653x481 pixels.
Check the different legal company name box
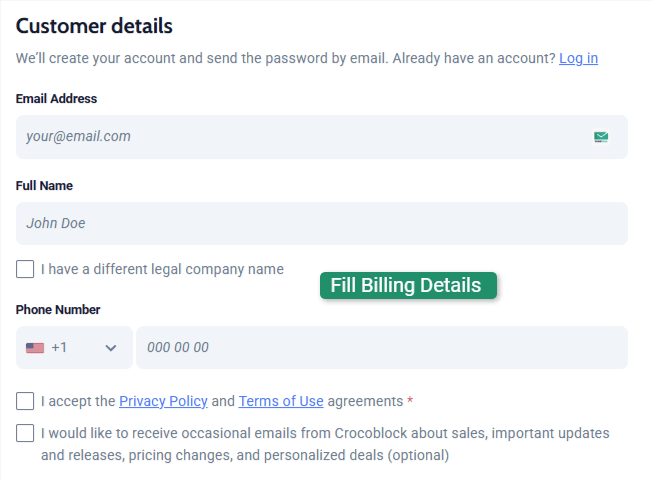(25, 269)
